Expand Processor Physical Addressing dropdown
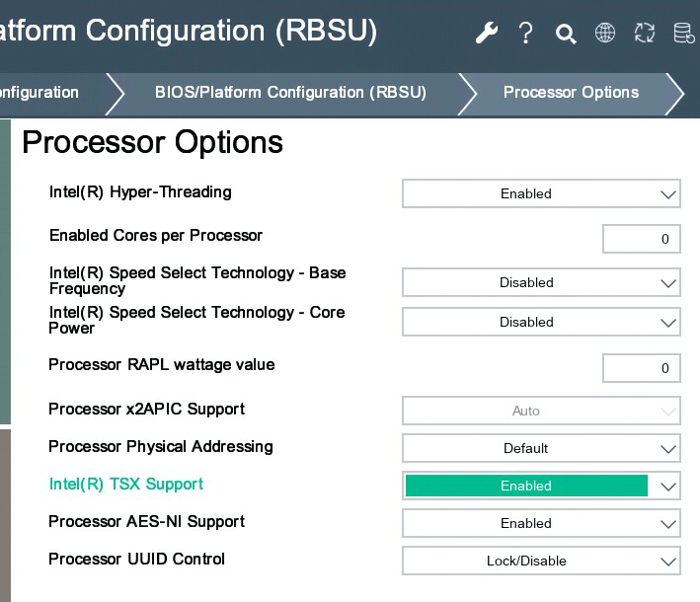Screen dimensions: 700x602 (x=541, y=448)
